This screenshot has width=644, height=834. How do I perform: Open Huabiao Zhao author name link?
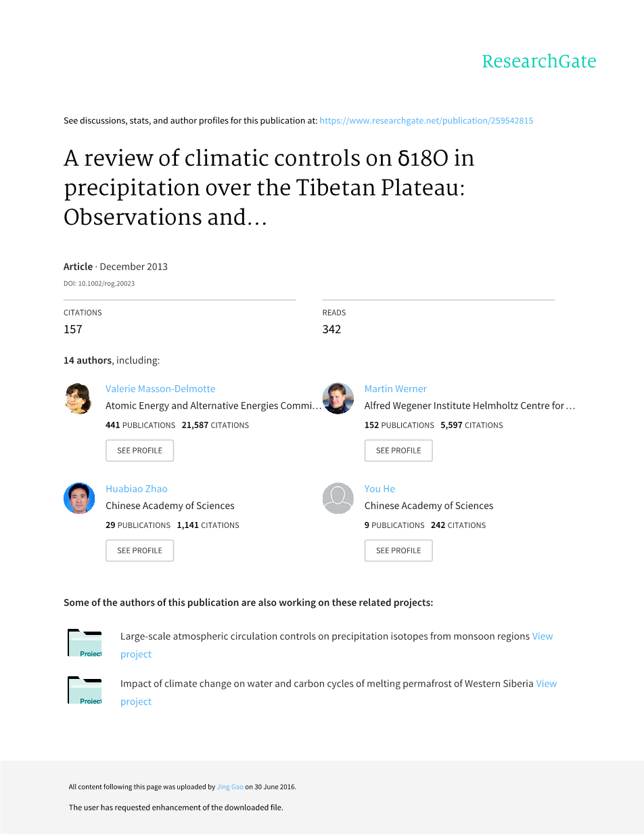(x=136, y=489)
